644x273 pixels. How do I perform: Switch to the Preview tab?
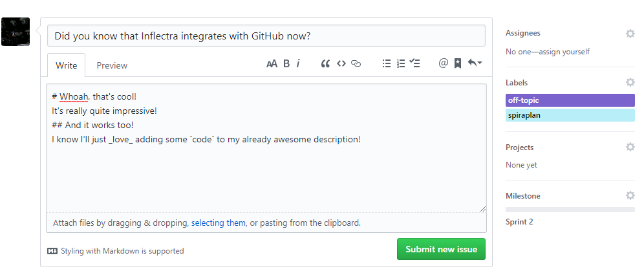pos(112,65)
